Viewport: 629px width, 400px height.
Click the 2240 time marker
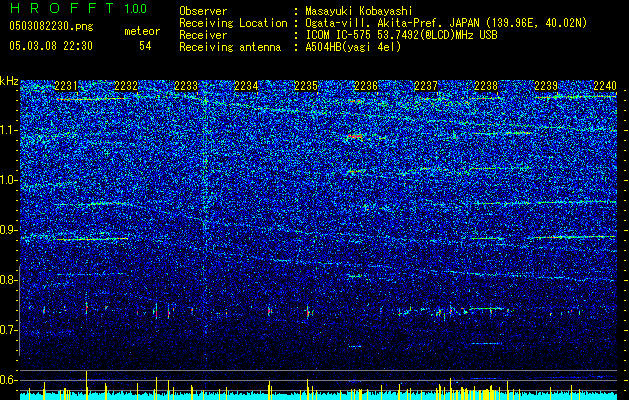[x=605, y=86]
